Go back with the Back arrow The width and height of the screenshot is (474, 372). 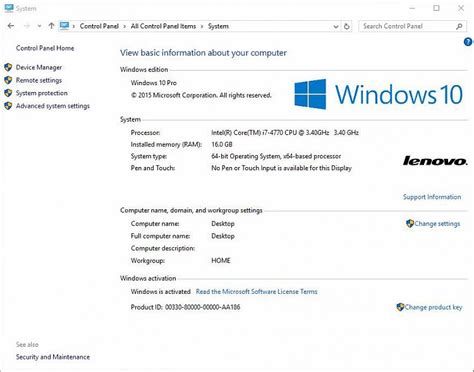[11, 26]
